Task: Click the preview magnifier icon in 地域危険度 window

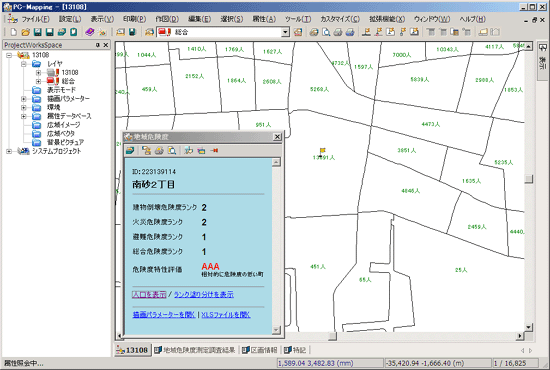Action: [x=172, y=150]
